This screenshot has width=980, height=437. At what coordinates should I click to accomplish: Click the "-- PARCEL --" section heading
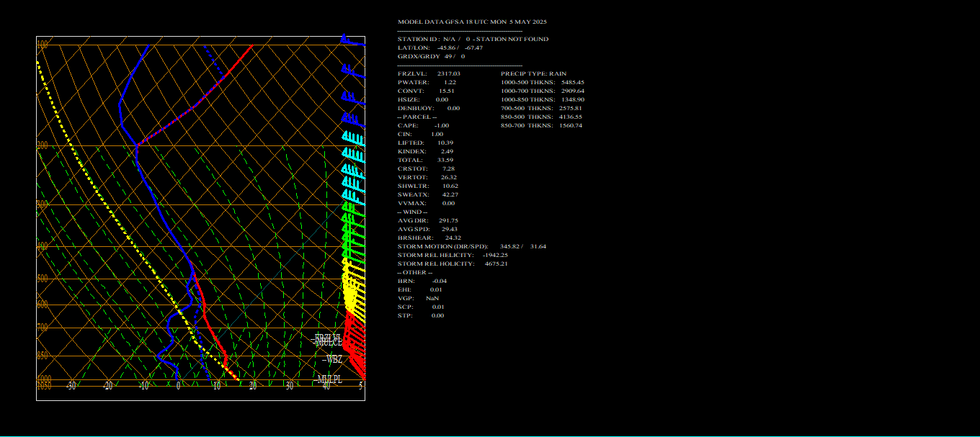click(416, 117)
